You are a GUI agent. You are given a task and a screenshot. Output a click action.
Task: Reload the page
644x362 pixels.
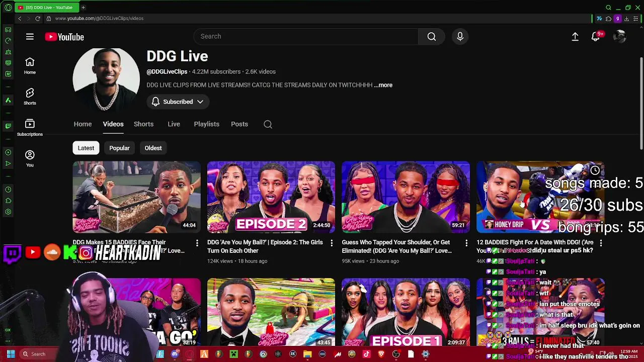(x=38, y=19)
